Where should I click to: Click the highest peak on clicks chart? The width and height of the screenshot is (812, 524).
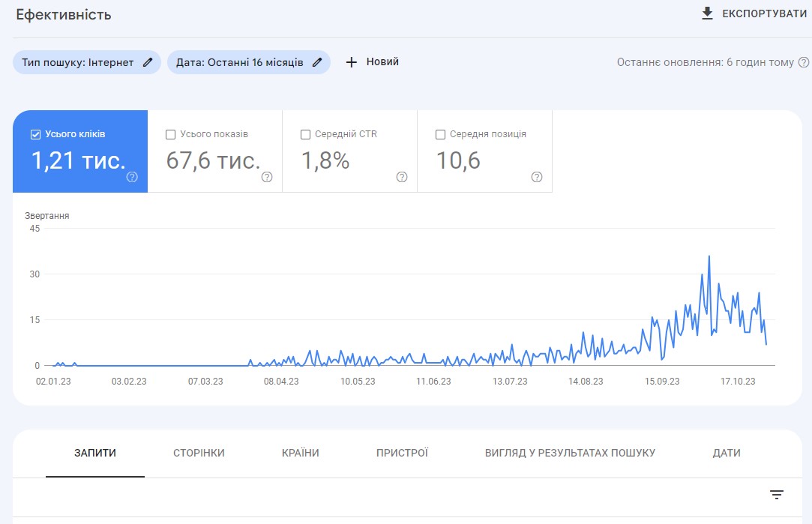pos(709,256)
